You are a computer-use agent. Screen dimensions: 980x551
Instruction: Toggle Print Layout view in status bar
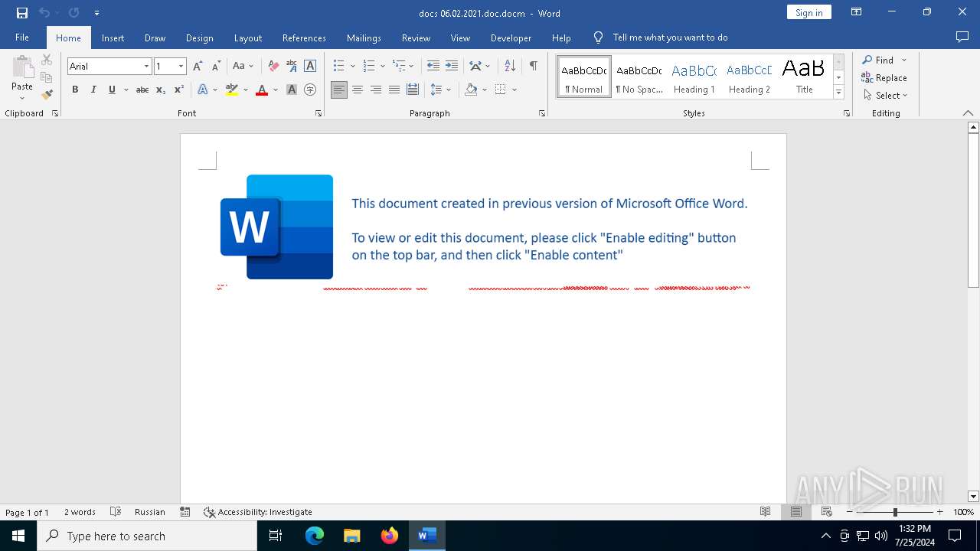796,512
